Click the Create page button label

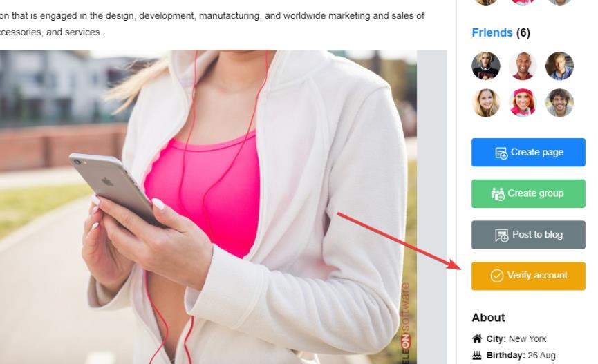click(x=537, y=152)
